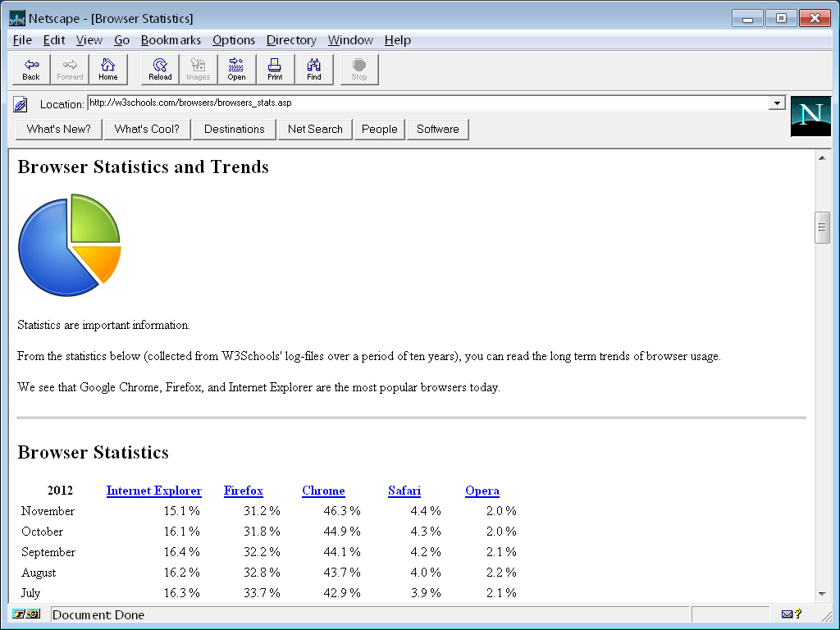The height and width of the screenshot is (630, 840).
Task: Open the Directory menu
Action: click(x=291, y=40)
